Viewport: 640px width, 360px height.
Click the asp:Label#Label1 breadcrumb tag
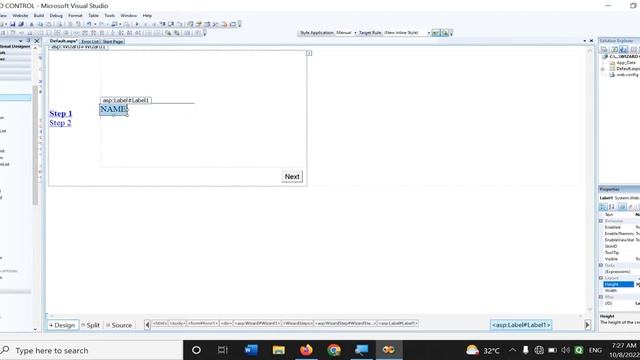point(521,325)
